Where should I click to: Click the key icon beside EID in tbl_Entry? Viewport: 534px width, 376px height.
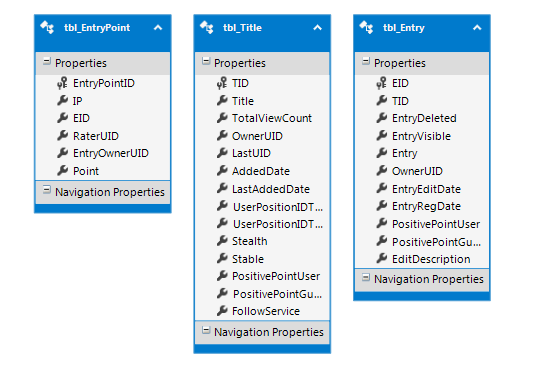point(382,83)
